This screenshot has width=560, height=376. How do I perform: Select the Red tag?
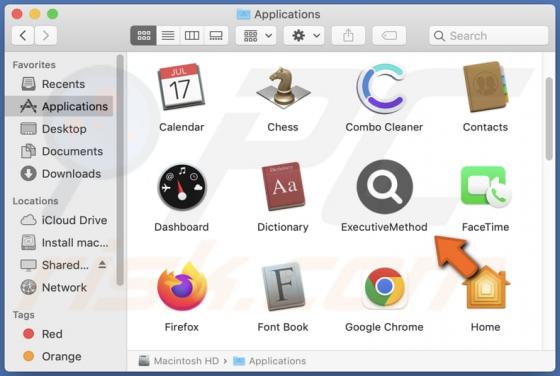click(x=59, y=334)
